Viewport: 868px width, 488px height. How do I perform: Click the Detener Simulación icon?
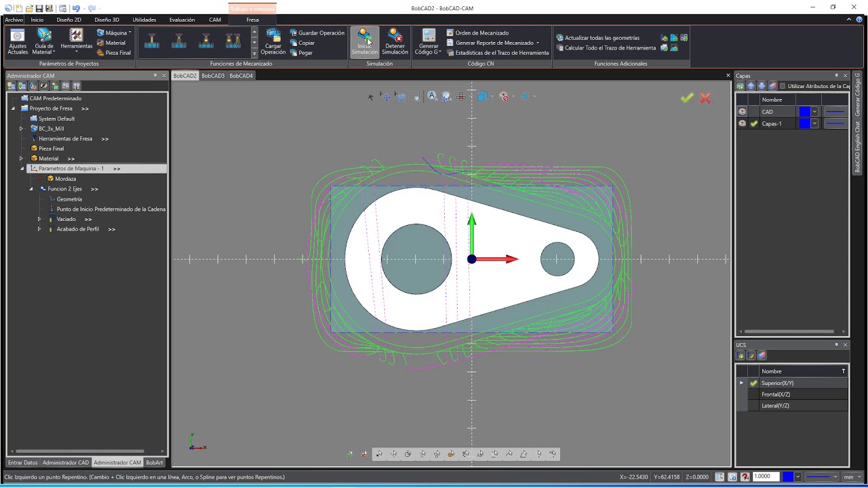(x=395, y=42)
